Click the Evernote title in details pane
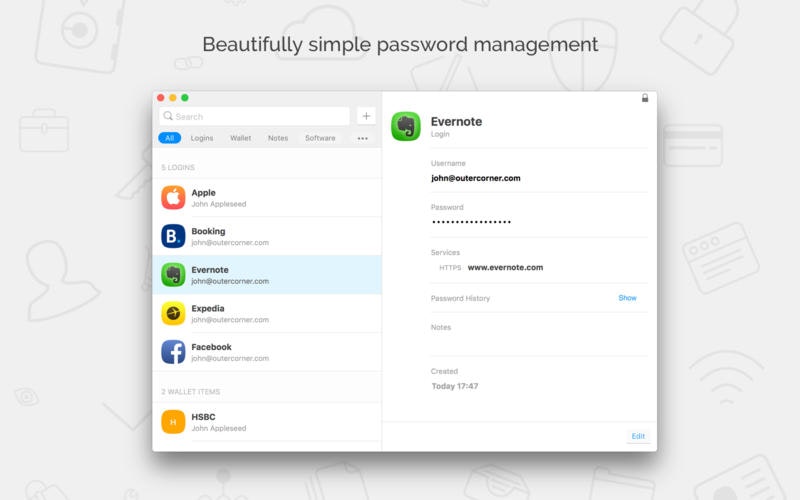Image resolution: width=800 pixels, height=500 pixels. (456, 121)
